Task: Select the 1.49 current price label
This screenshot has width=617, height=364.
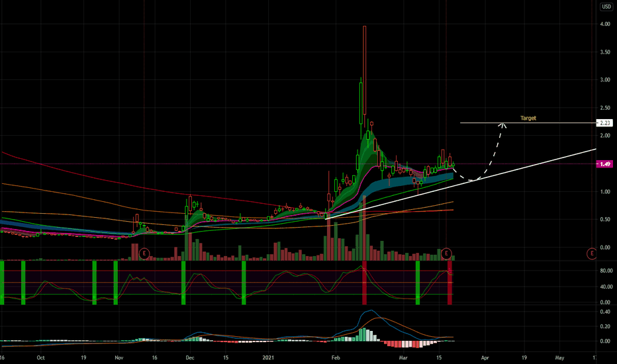Action: point(604,163)
